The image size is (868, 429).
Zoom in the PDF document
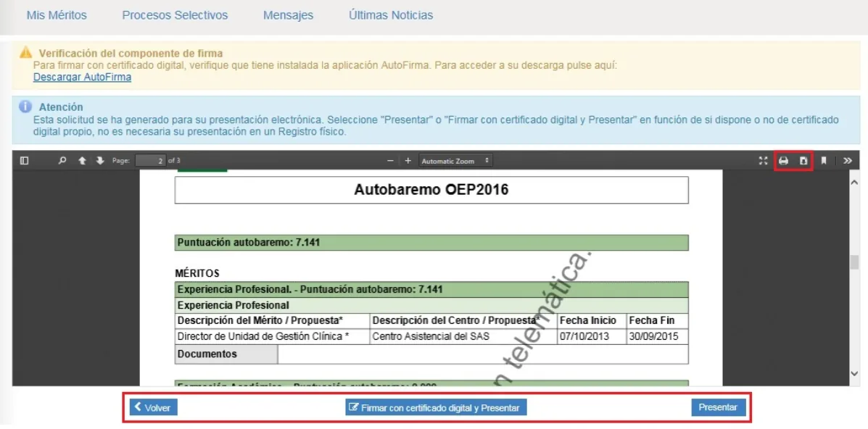(x=408, y=161)
